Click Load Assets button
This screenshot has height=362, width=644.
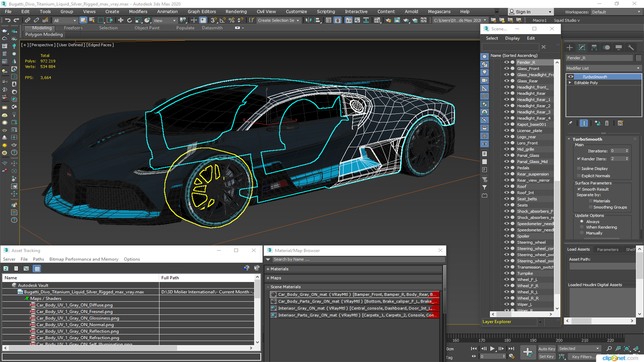(579, 249)
